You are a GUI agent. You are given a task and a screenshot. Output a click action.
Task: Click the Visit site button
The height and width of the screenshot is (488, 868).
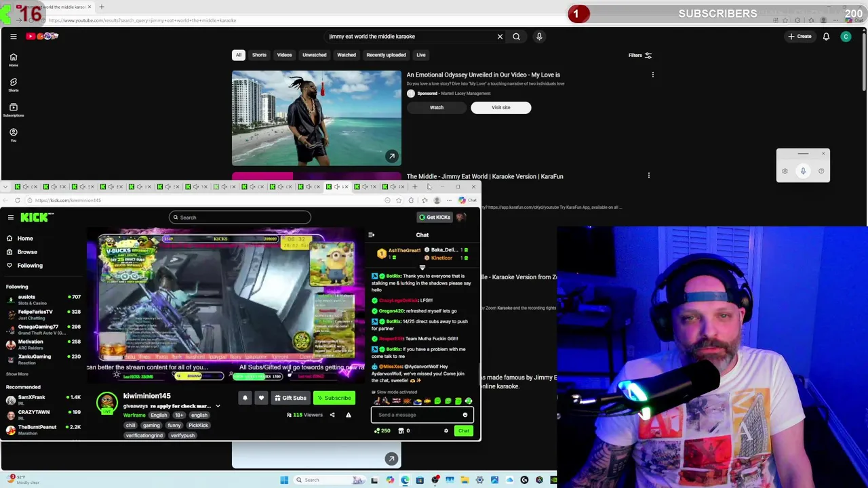(501, 107)
